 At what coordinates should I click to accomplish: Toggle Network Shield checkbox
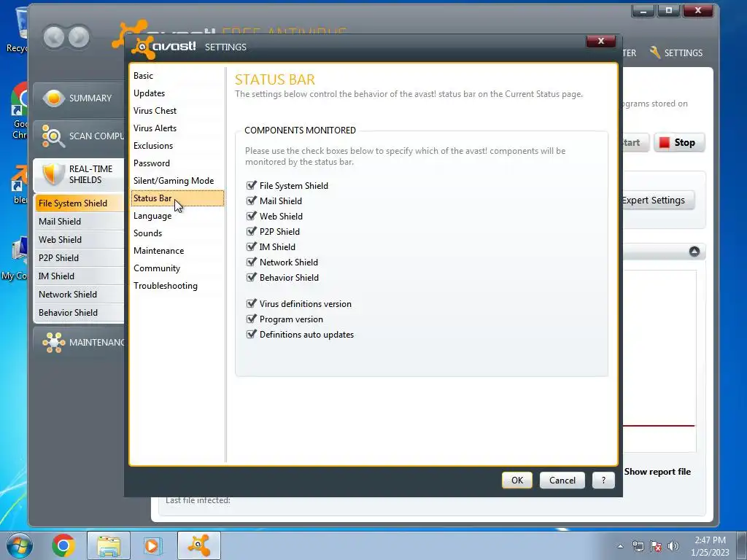click(251, 262)
